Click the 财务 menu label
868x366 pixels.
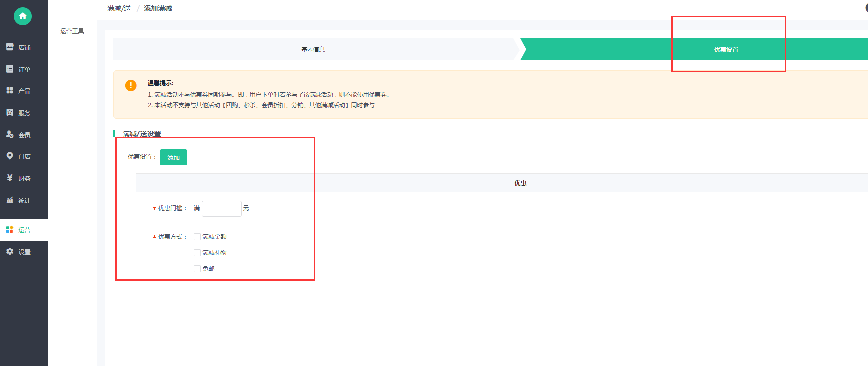click(24, 178)
